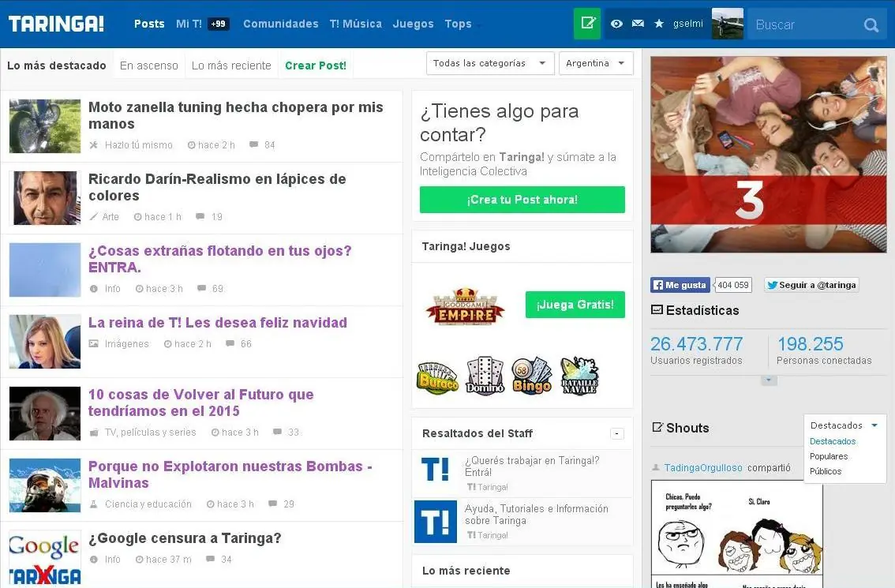Click T! logo beside Ayuda, Tutoriales e Información
The image size is (895, 588).
click(436, 521)
